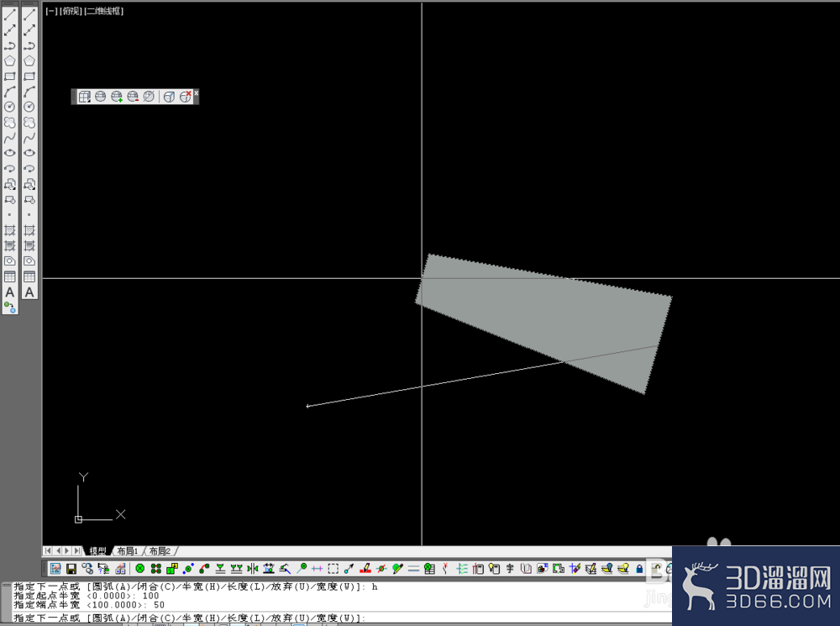This screenshot has height=626, width=840.
Task: Click the blue padlock icon
Action: (639, 569)
